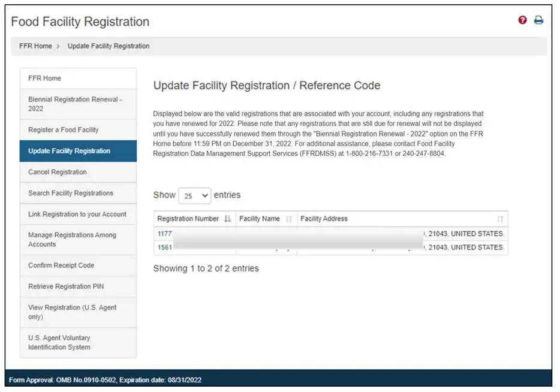
Task: Click the print page icon
Action: coord(538,19)
